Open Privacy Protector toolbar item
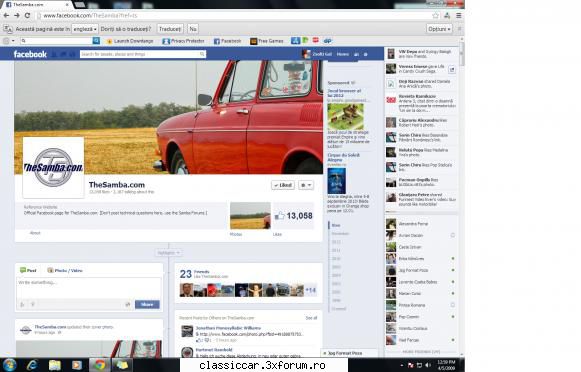Viewport: 581px width, 372px height. 184,41
